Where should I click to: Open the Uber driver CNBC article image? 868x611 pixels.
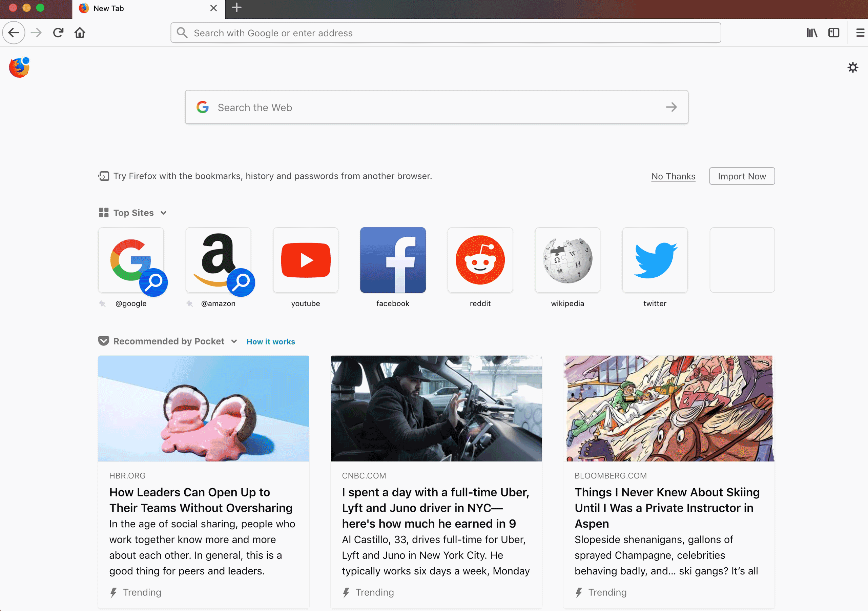(x=436, y=408)
